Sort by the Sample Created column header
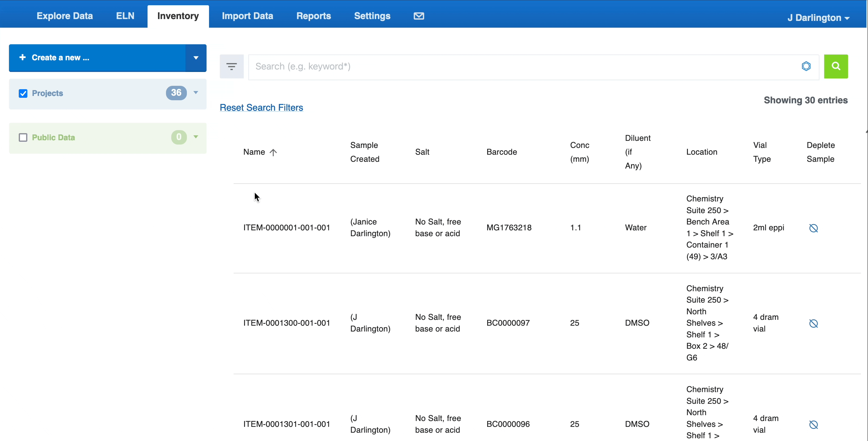This screenshot has width=868, height=441. pyautogui.click(x=365, y=152)
